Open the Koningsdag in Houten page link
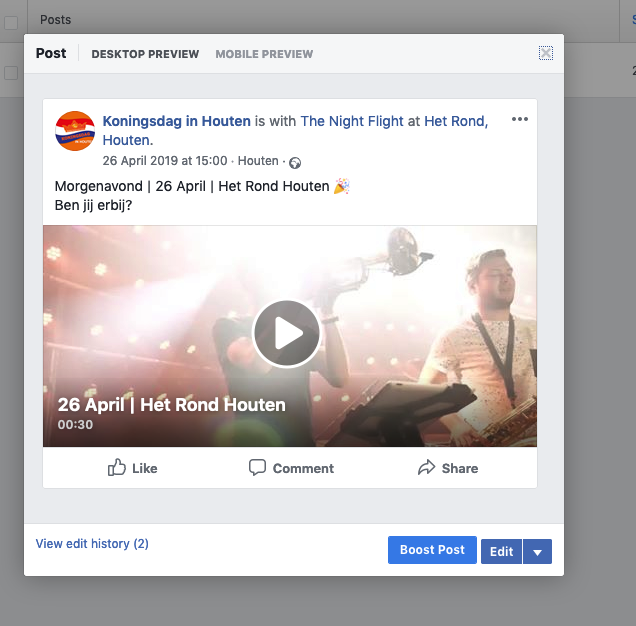The width and height of the screenshot is (636, 626). coord(176,121)
